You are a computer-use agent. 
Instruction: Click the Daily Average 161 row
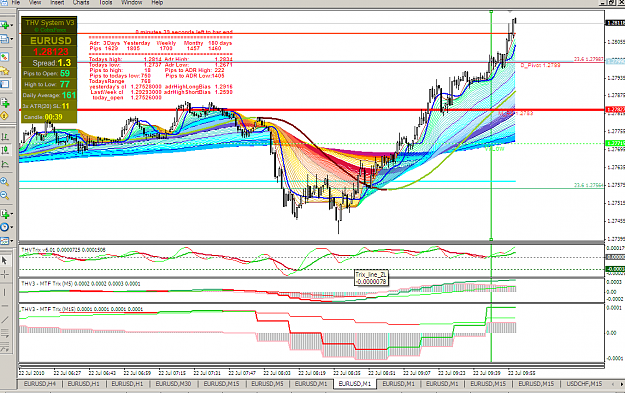point(49,95)
